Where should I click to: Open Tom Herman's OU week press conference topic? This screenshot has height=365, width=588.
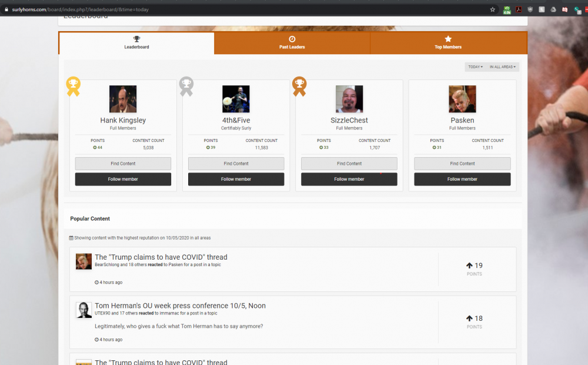tap(180, 306)
